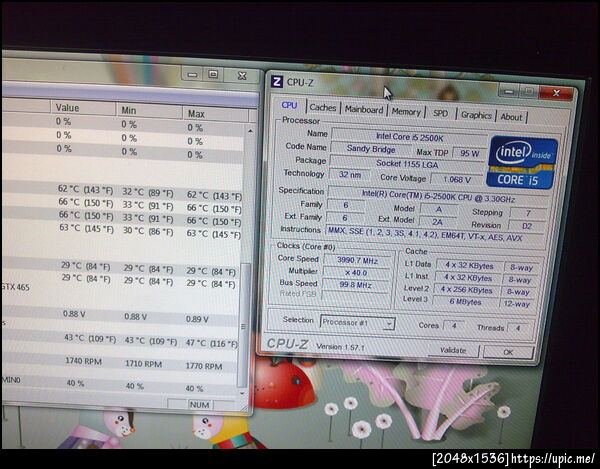Image resolution: width=600 pixels, height=469 pixels.
Task: Click the '1740 RPM' fan speed value
Action: 83,361
